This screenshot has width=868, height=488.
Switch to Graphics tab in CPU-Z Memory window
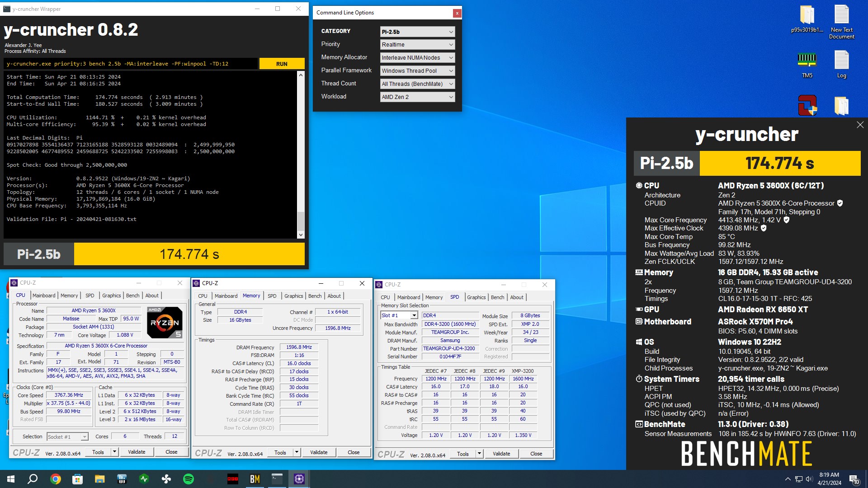point(293,296)
